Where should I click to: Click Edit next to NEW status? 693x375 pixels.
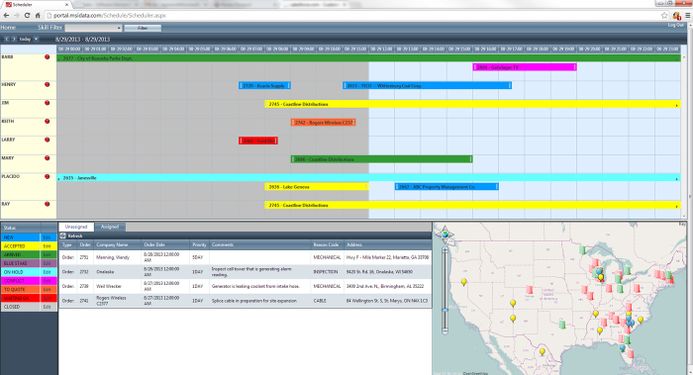(47, 237)
